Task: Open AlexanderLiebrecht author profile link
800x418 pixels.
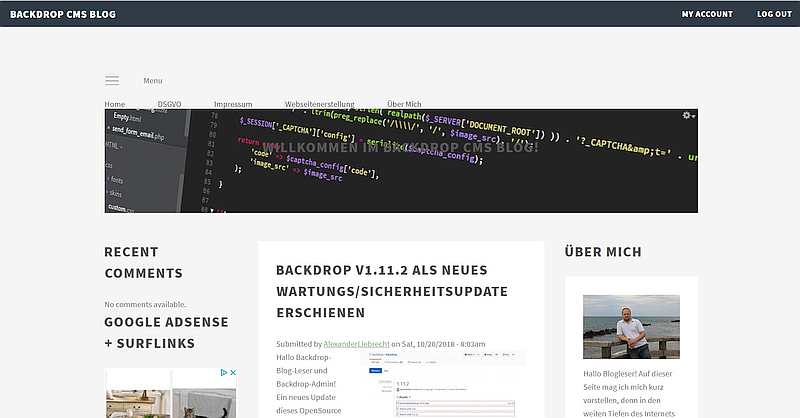Action: point(357,344)
